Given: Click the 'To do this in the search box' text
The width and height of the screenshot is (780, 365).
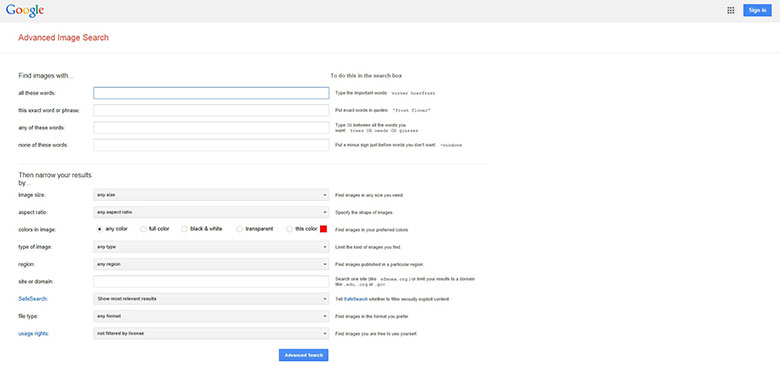Looking at the screenshot, I should tap(366, 76).
